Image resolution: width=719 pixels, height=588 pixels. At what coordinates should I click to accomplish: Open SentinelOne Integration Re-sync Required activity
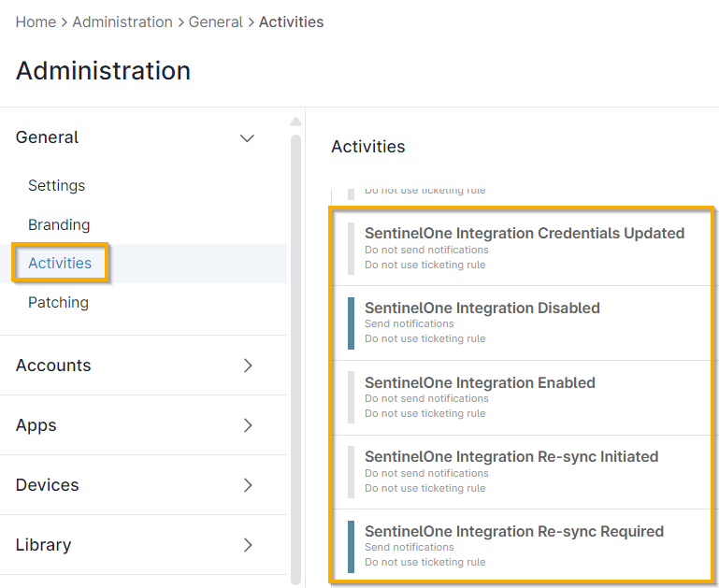coord(514,532)
